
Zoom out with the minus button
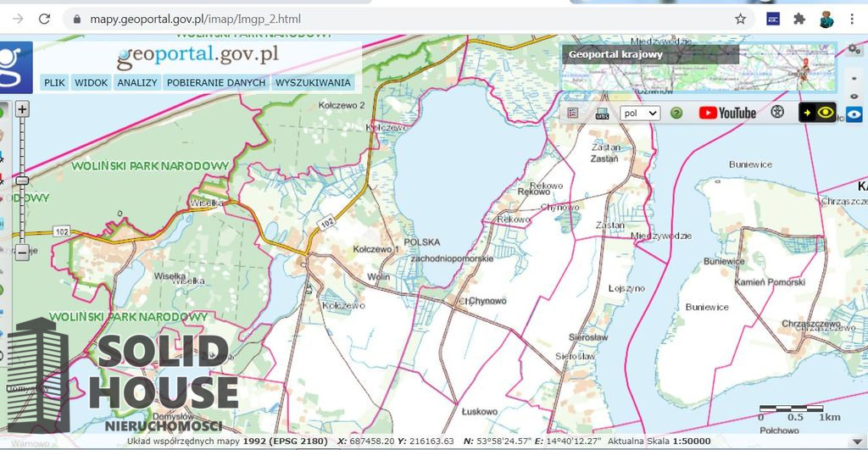tap(21, 253)
